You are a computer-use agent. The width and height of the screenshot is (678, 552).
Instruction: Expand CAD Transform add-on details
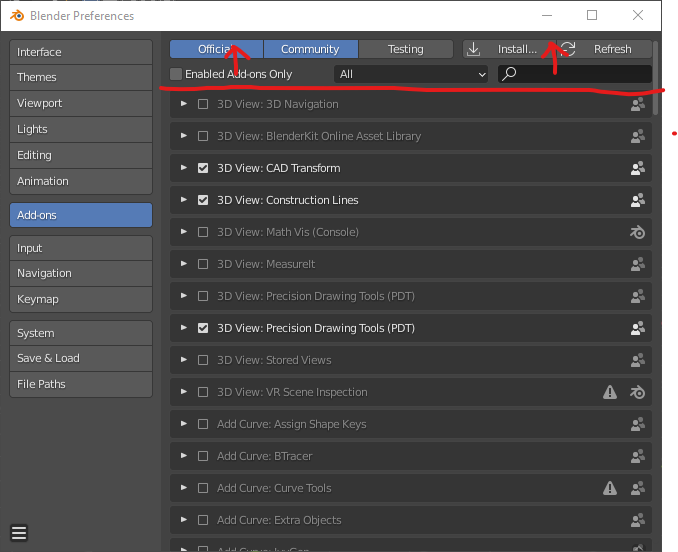pos(184,168)
